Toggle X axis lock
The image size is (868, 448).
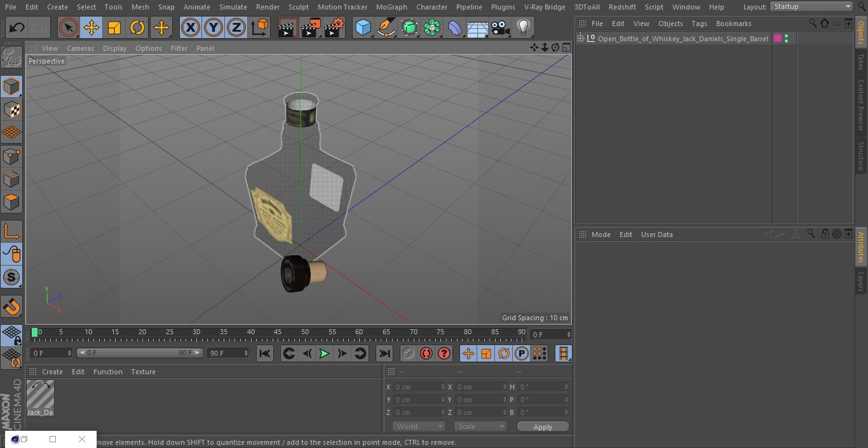[x=190, y=27]
